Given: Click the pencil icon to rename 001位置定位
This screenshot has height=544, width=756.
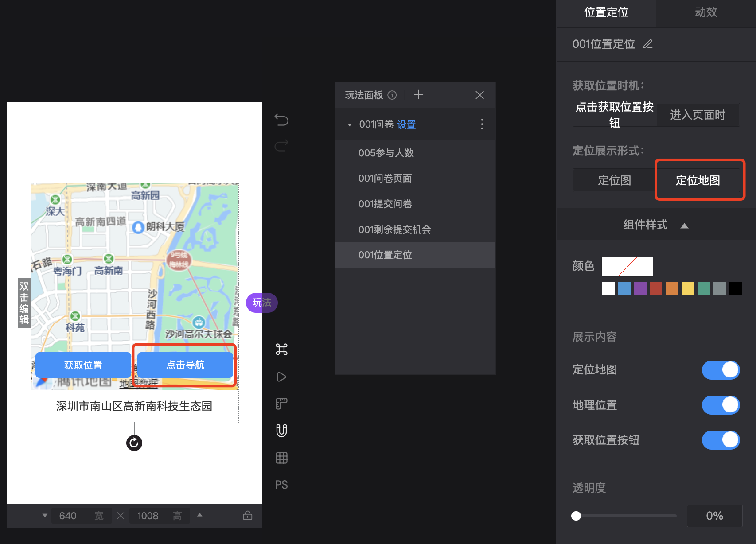Looking at the screenshot, I should click(x=648, y=44).
